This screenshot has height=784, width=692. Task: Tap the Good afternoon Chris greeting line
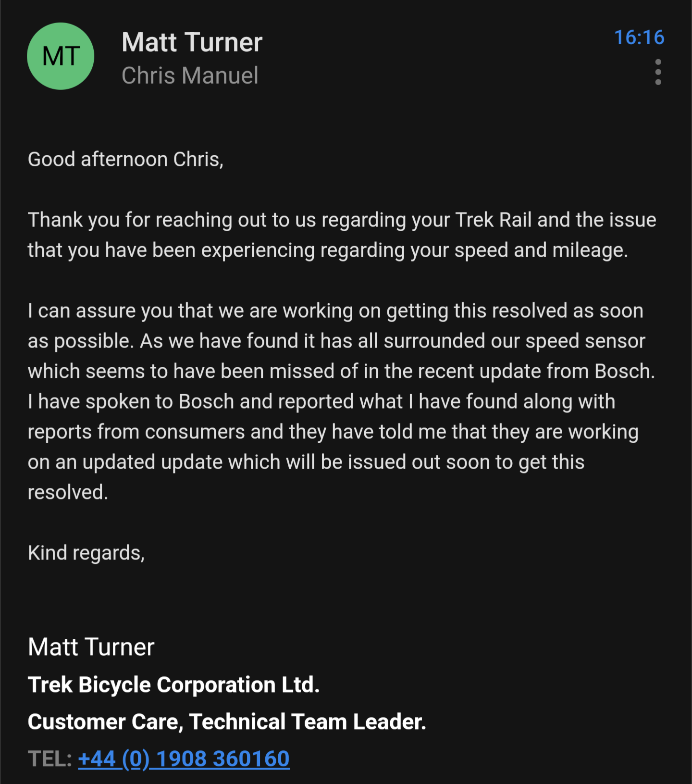tap(126, 160)
